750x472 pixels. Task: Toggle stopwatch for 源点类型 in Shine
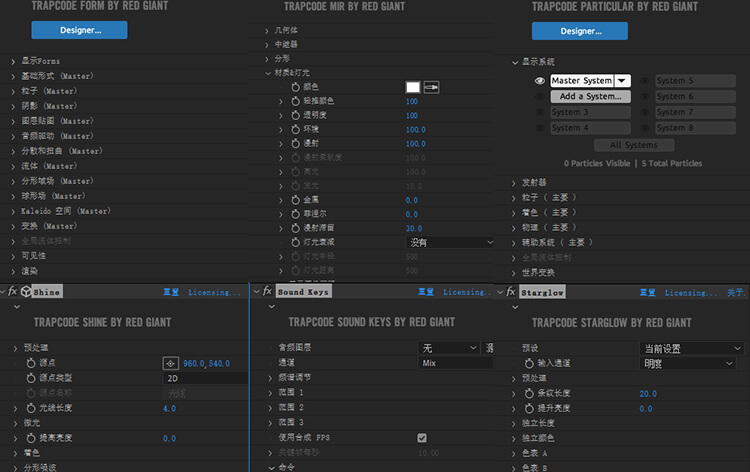pyautogui.click(x=31, y=378)
